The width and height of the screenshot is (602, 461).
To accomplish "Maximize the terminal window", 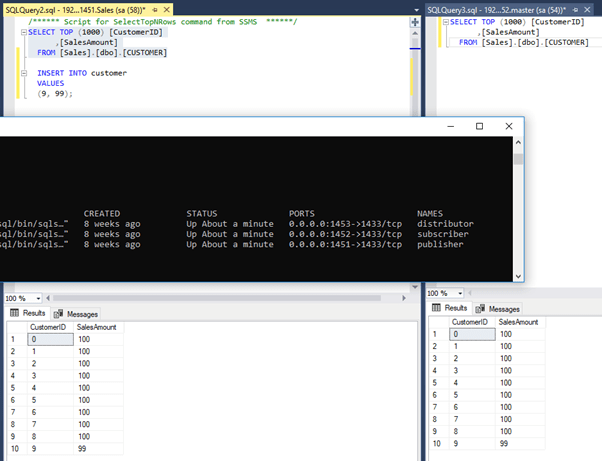I will pyautogui.click(x=479, y=126).
